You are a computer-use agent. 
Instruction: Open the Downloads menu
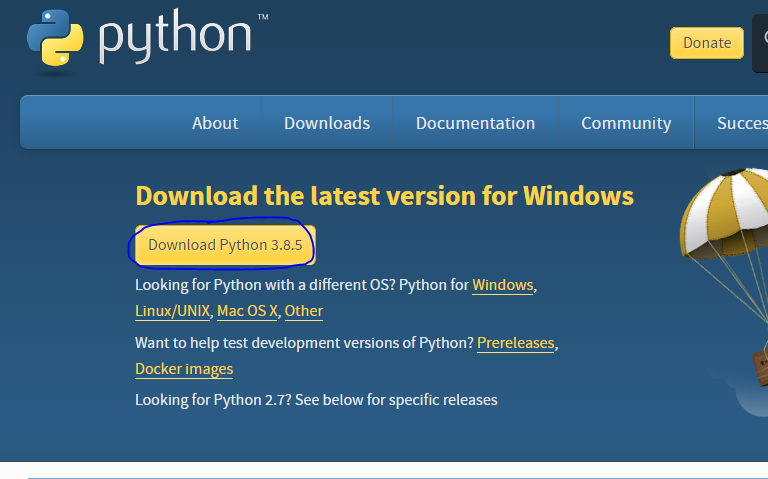(327, 123)
